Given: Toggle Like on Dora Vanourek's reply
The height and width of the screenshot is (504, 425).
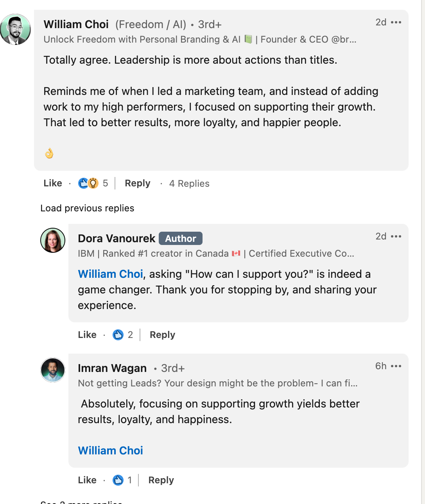Looking at the screenshot, I should pos(87,335).
